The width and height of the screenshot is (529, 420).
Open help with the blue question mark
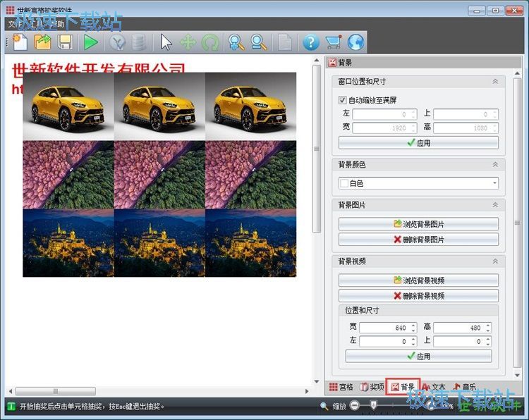pos(311,43)
